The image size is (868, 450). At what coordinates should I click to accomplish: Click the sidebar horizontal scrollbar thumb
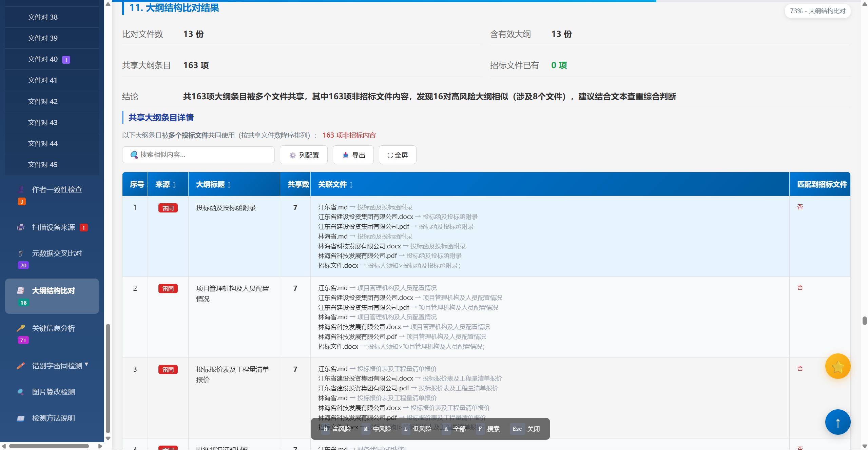(49, 446)
